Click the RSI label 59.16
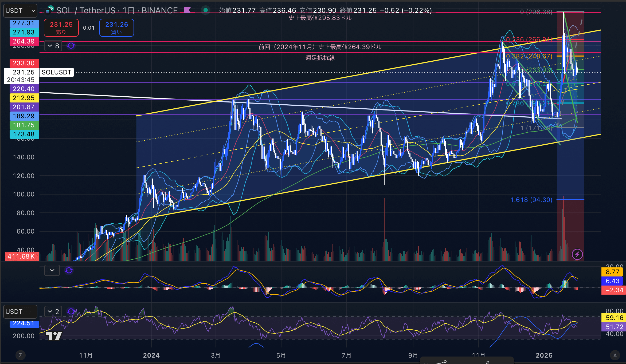Viewport: 626px width, 364px height. 614,318
